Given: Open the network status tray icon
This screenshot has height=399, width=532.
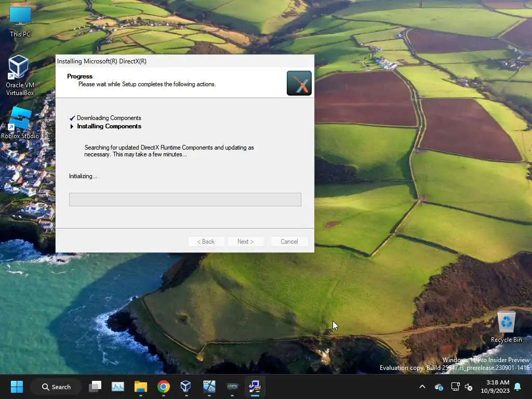Looking at the screenshot, I should click(x=455, y=387).
